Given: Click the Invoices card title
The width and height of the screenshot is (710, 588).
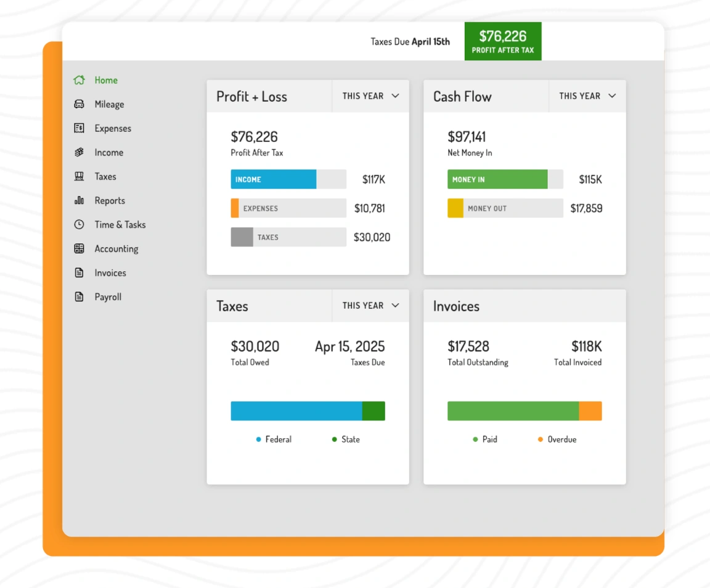Looking at the screenshot, I should (457, 306).
